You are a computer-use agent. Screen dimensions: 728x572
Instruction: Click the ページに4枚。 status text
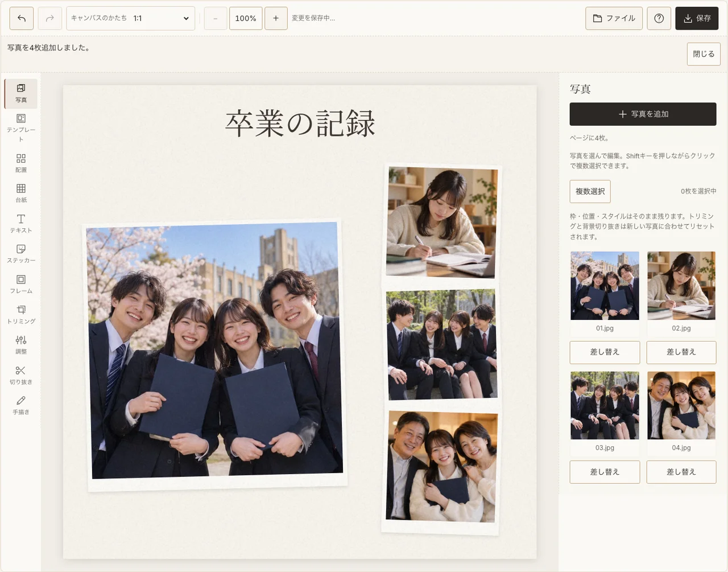tap(589, 138)
